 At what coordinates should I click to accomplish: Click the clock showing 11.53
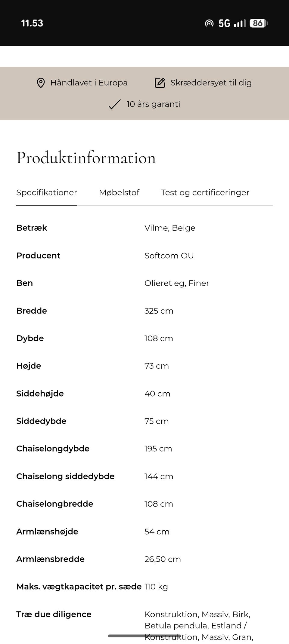(32, 23)
